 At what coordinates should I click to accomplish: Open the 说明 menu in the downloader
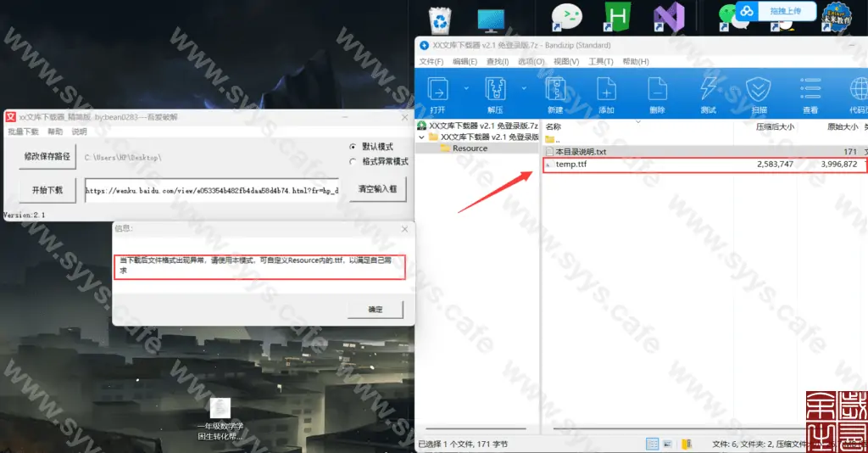(79, 131)
